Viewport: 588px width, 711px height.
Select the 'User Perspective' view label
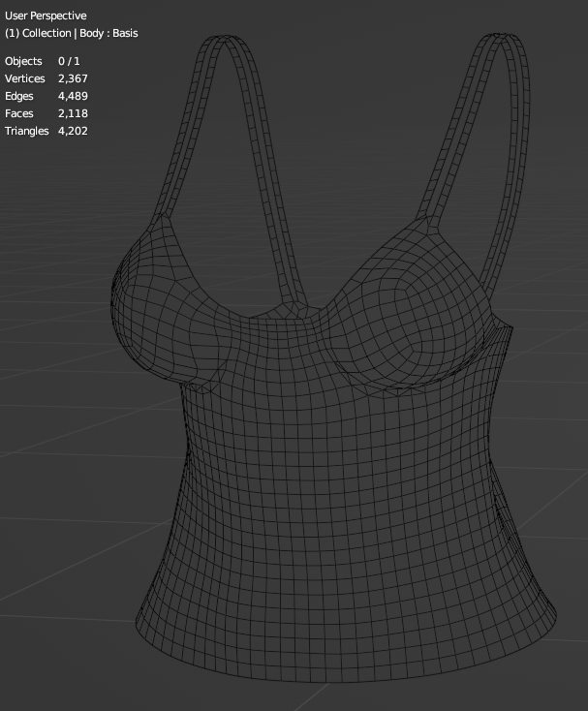(x=46, y=15)
